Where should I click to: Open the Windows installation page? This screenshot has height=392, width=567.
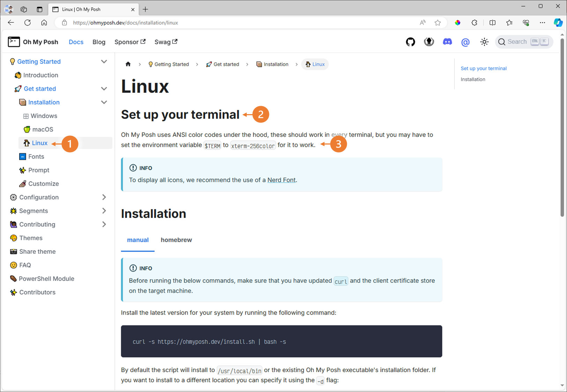[40, 116]
